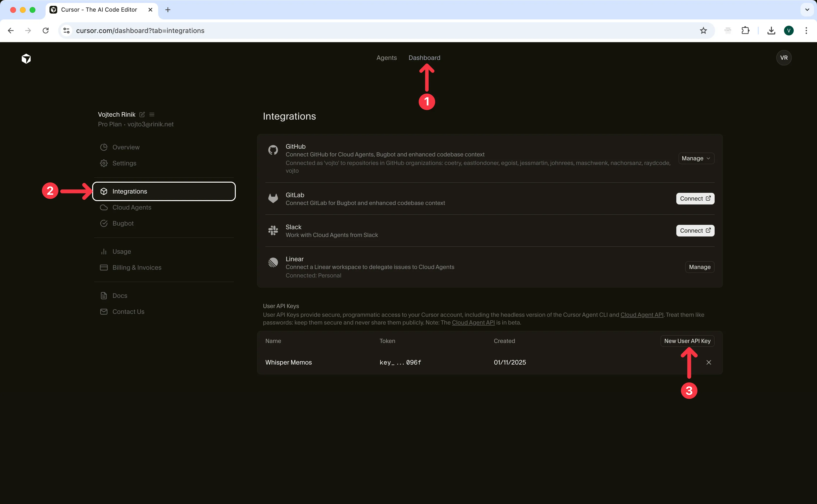Viewport: 817px width, 504px height.
Task: Expand the tab search chevron
Action: tap(807, 10)
